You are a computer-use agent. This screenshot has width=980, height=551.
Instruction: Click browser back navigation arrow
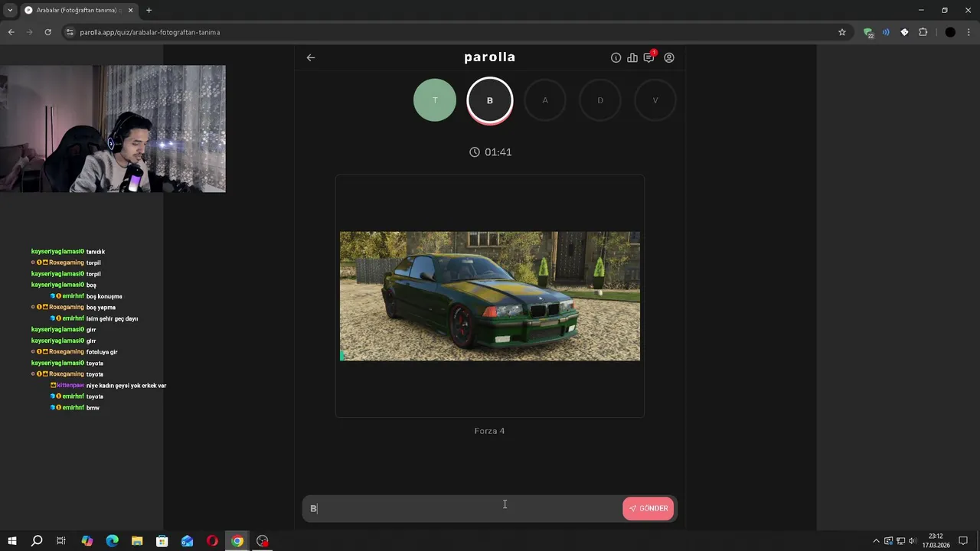coord(11,32)
